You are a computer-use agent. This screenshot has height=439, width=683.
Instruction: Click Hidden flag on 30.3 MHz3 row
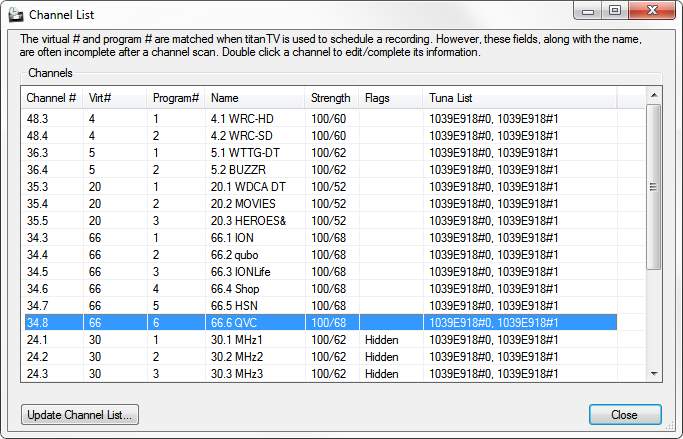[382, 373]
